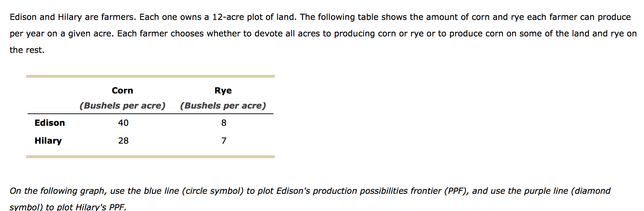
Task: Click the top tan border of table
Action: tap(150, 76)
